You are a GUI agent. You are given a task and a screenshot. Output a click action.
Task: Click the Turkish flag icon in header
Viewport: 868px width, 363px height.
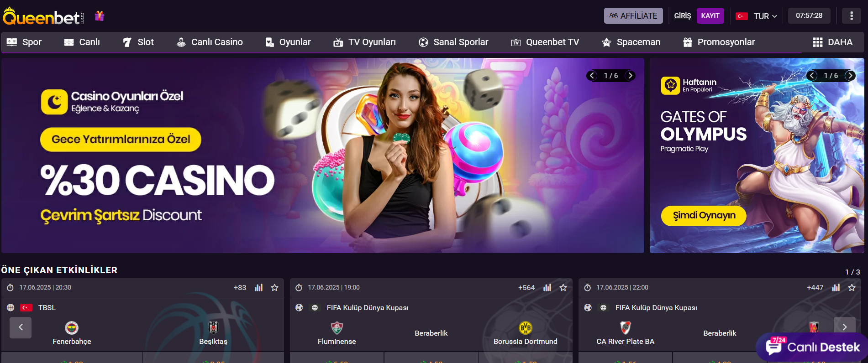[742, 16]
